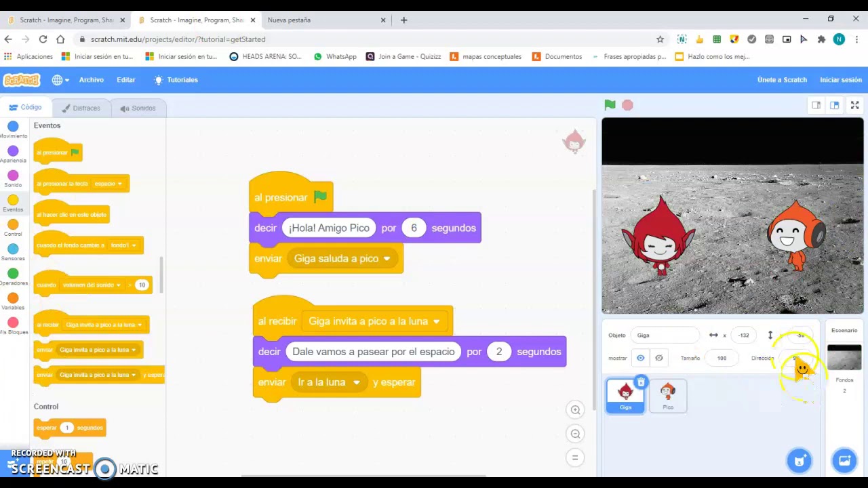Switch to the Código tab

point(26,108)
